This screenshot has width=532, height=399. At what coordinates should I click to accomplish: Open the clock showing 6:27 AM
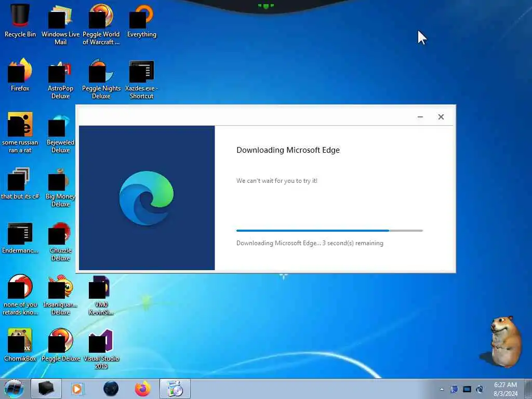point(506,389)
